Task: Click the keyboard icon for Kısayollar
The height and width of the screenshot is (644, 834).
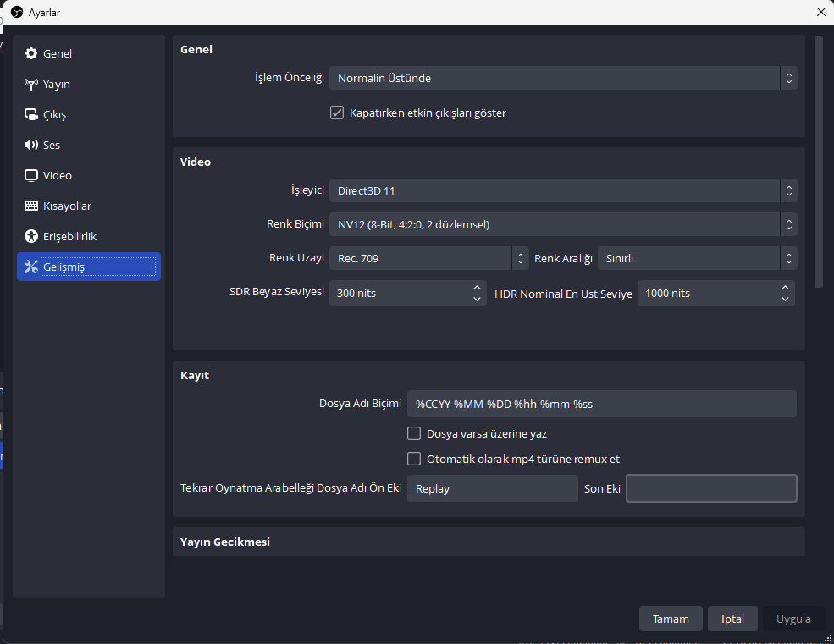Action: tap(31, 206)
